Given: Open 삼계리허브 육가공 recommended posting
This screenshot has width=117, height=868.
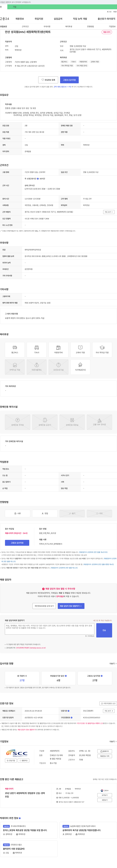Looking at the screenshot, I should (x=81, y=830).
